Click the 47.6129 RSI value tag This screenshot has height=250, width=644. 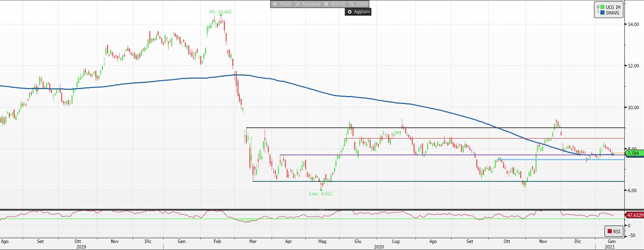(634, 215)
